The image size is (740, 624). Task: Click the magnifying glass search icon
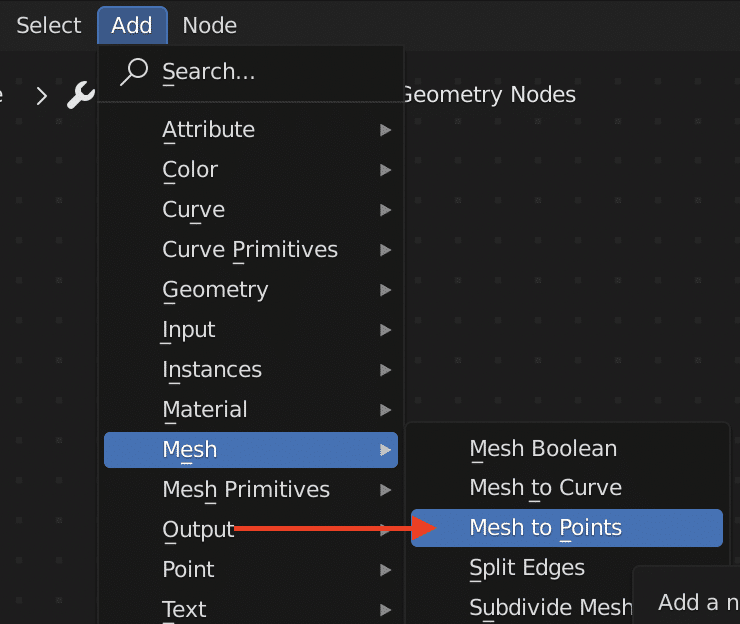point(134,72)
